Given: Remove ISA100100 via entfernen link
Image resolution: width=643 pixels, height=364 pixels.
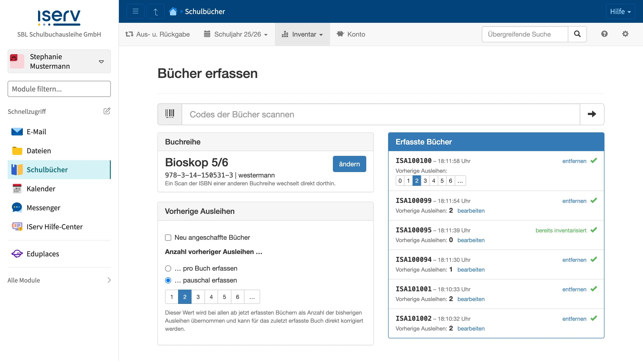Looking at the screenshot, I should pos(574,161).
